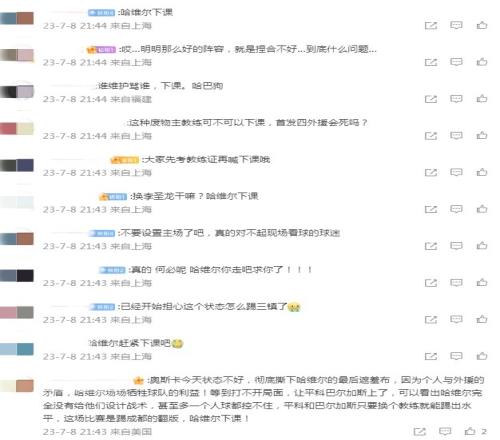Click the badge before 真的 何必呢 comment

pos(112,270)
